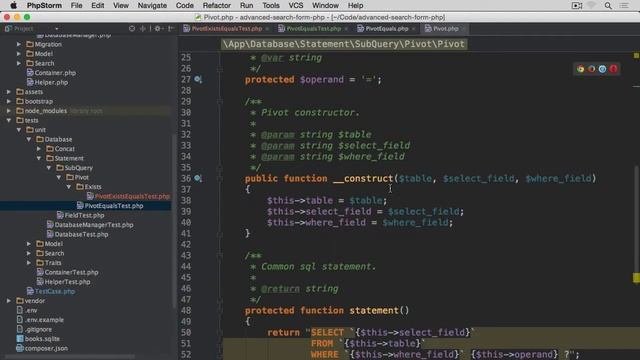Expand the Traits folder
The height and width of the screenshot is (360, 640).
(x=29, y=263)
